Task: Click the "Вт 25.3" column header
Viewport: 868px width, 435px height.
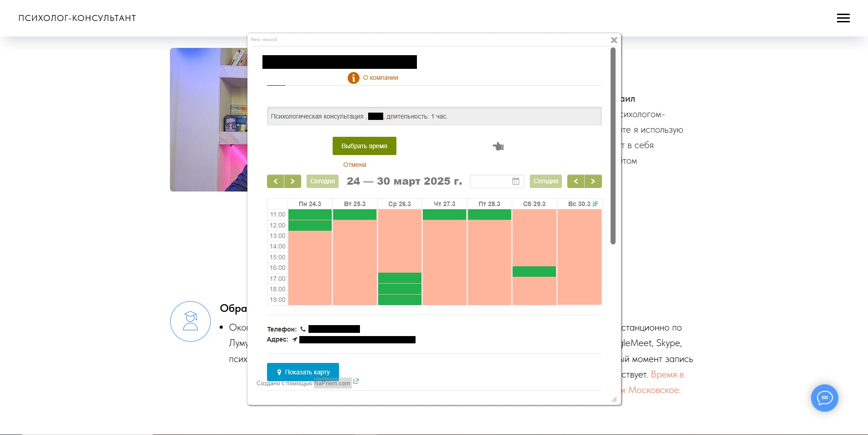Action: (354, 204)
